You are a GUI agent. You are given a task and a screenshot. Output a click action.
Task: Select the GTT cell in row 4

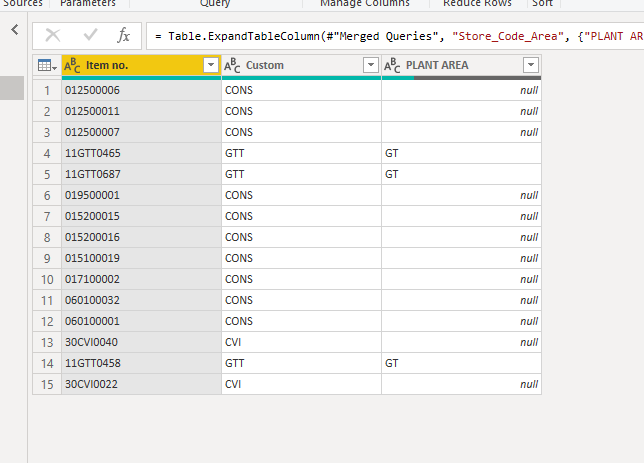[x=301, y=153]
